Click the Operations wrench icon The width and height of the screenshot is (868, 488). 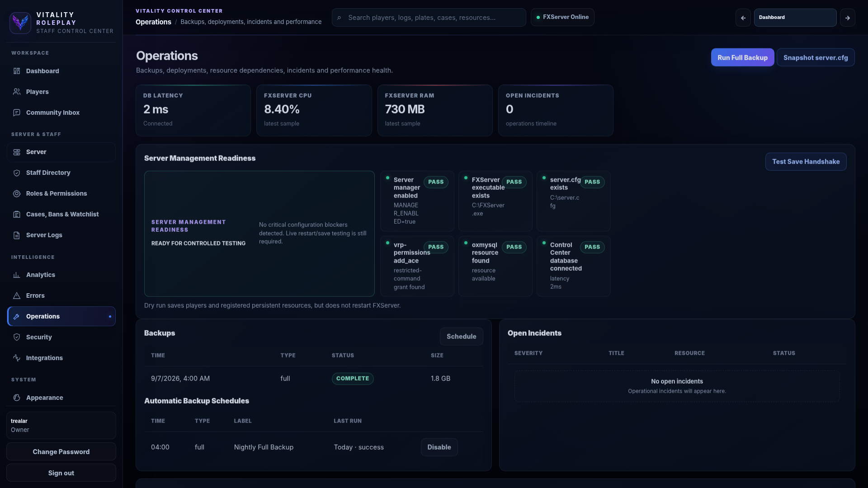click(17, 317)
